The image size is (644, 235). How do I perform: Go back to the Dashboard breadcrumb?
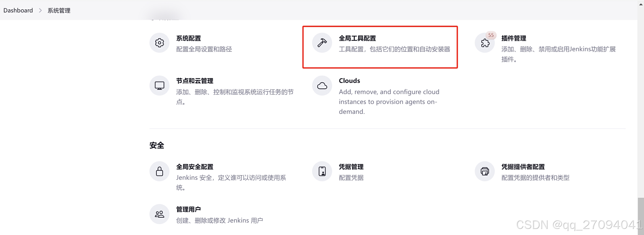[x=18, y=10]
